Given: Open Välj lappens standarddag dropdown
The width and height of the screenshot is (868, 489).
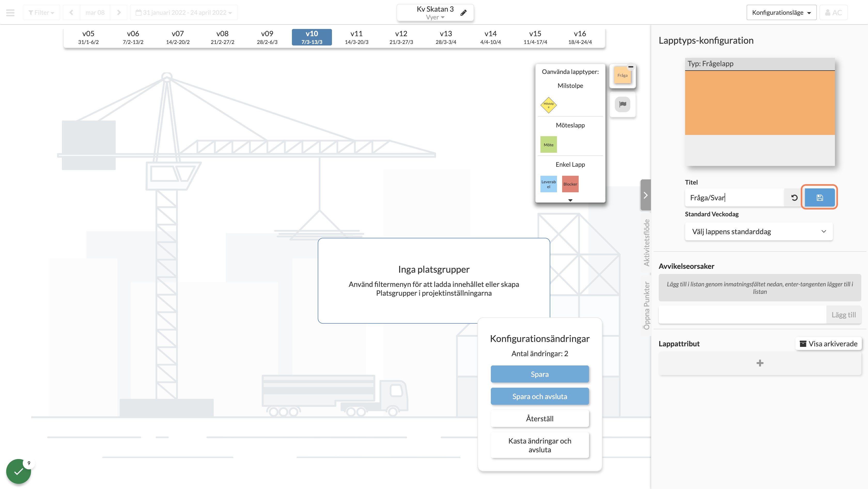Looking at the screenshot, I should (x=758, y=232).
